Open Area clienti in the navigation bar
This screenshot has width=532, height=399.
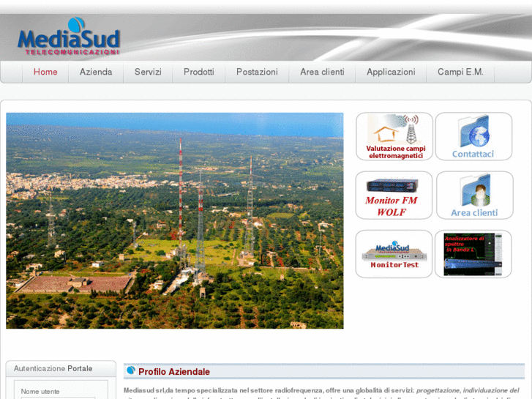pos(322,72)
